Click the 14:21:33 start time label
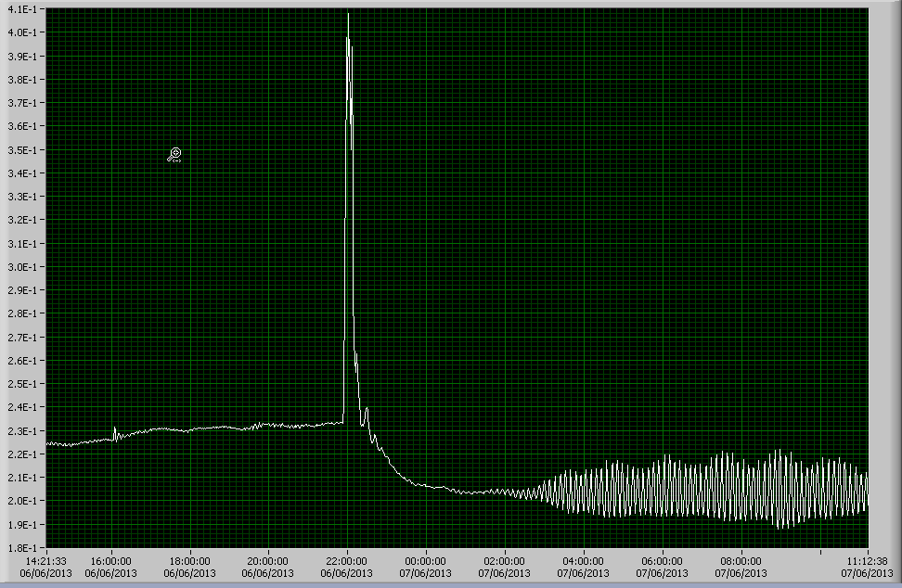The image size is (902, 588). coord(46,561)
